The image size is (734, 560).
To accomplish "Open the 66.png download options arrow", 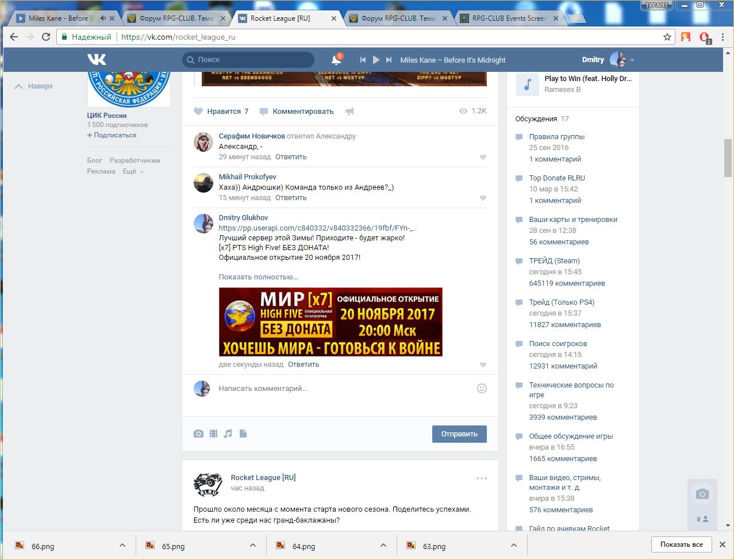I will coord(122,546).
